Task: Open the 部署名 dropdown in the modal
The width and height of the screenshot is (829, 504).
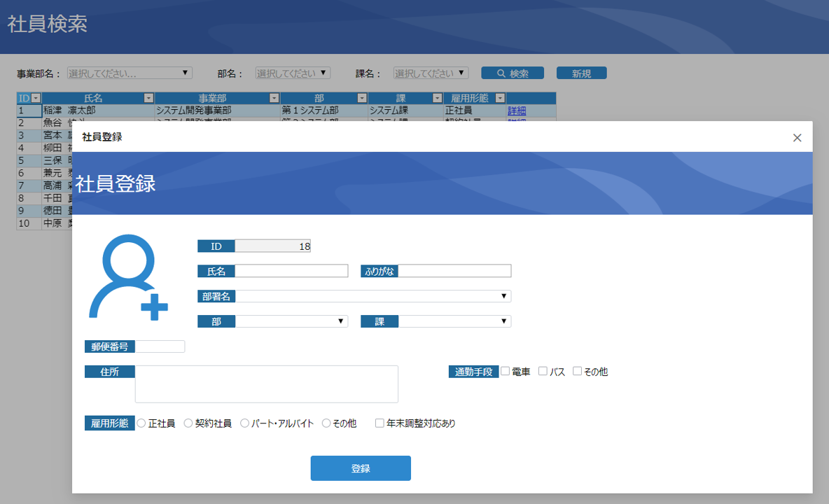Action: coord(503,295)
